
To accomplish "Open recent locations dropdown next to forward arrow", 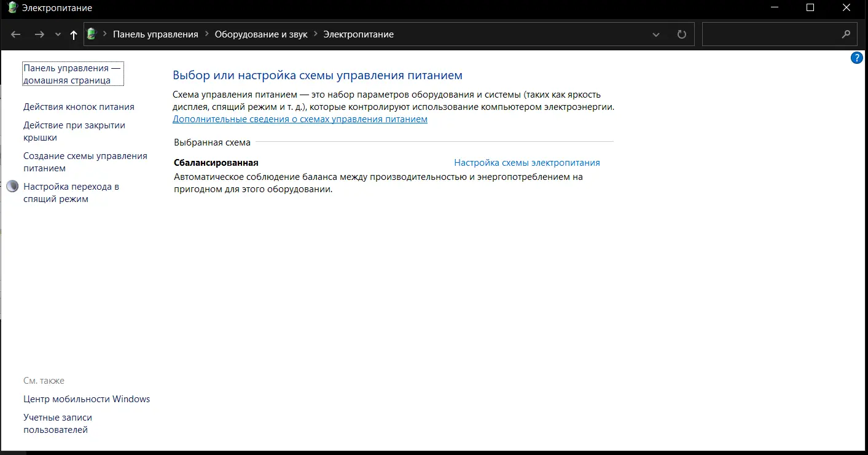I will (58, 34).
